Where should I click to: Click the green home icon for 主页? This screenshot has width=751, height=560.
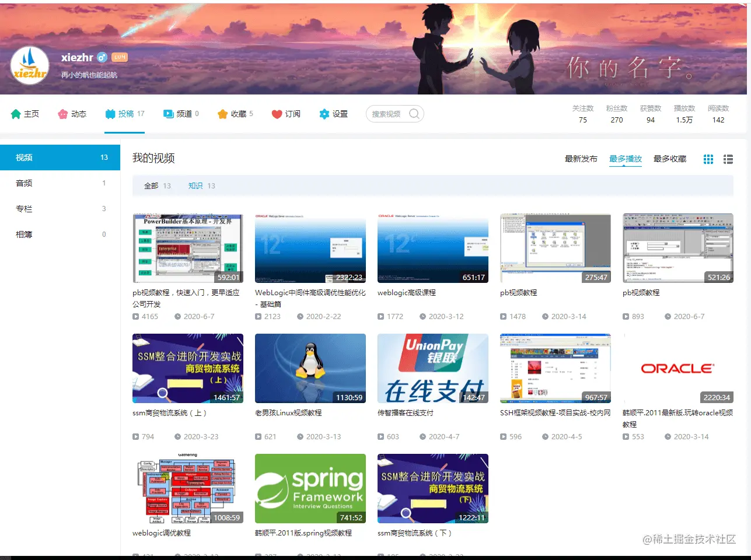coord(16,114)
